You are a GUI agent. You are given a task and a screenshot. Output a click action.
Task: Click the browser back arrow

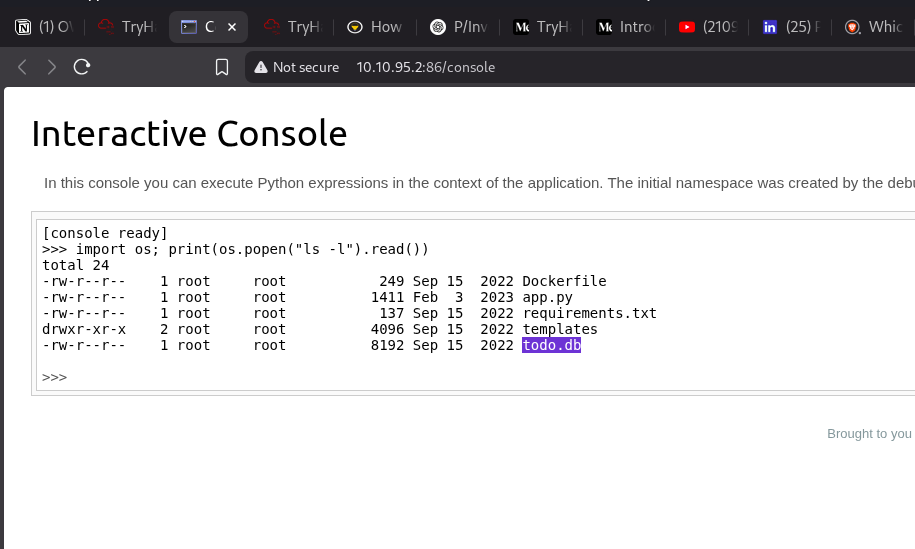click(x=22, y=67)
